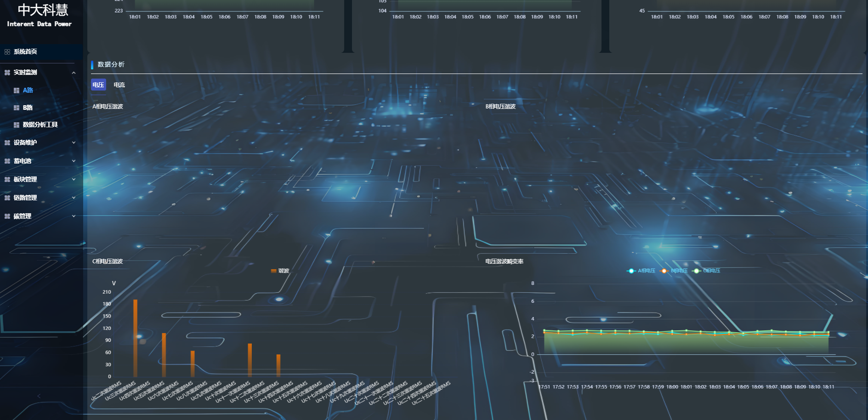
Task: Click the 中大科慧 logo text
Action: [43, 10]
